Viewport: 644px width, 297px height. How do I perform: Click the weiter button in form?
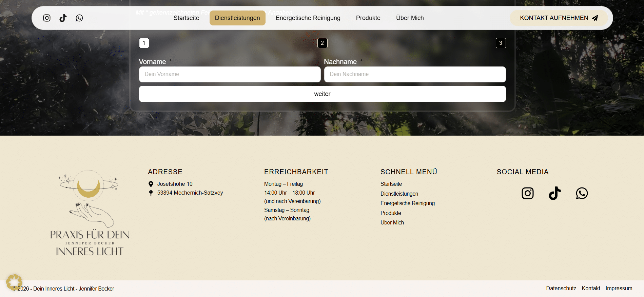(322, 94)
